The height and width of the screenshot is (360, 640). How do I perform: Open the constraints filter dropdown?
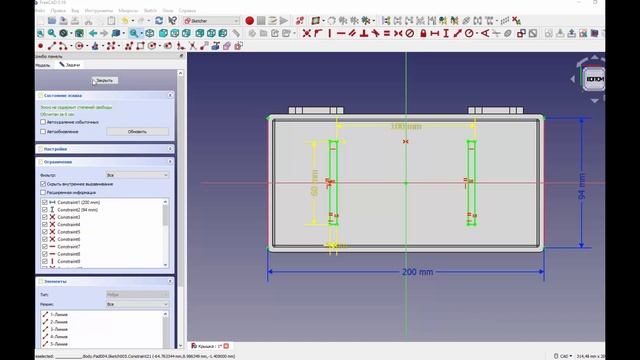[x=137, y=175]
